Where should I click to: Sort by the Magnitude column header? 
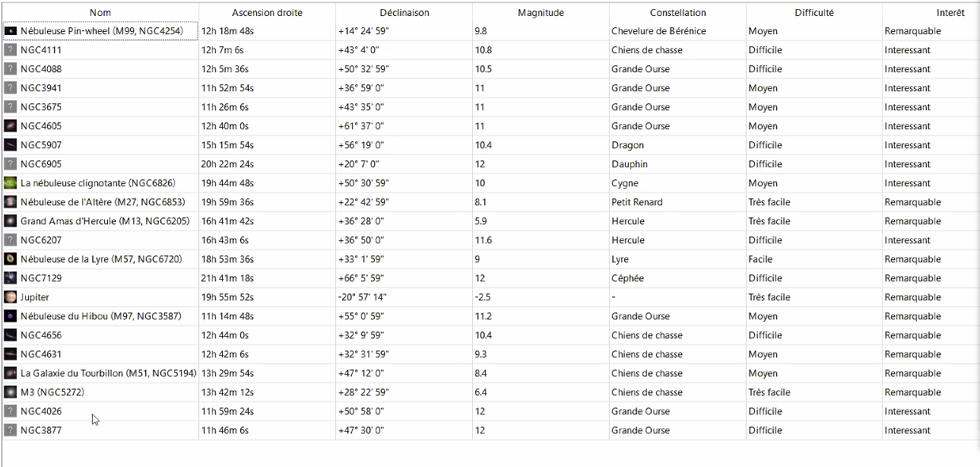point(541,13)
